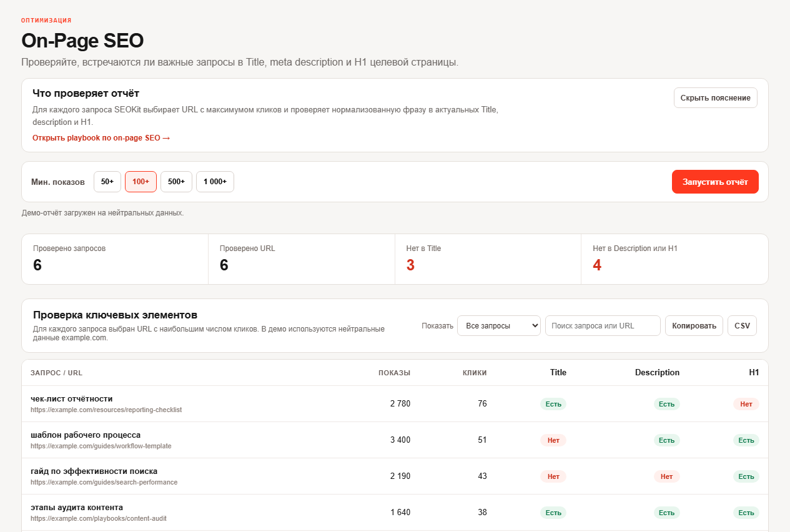Click the content-audit URL

tap(99, 519)
